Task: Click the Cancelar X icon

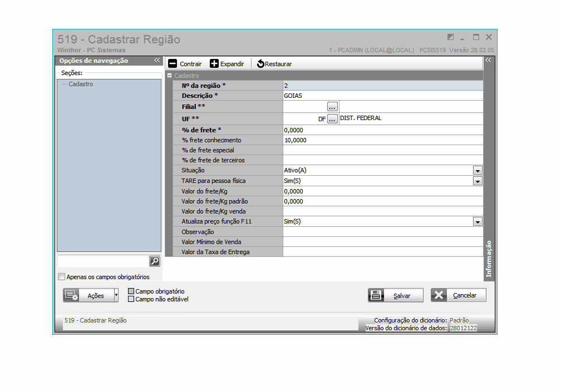Action: [439, 295]
